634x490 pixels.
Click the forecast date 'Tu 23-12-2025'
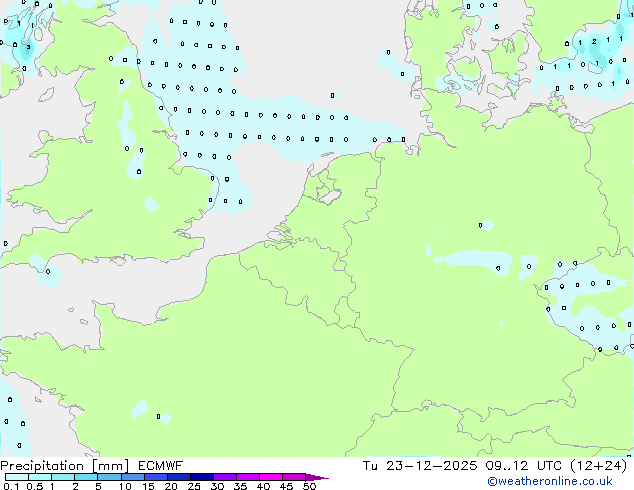(420, 466)
